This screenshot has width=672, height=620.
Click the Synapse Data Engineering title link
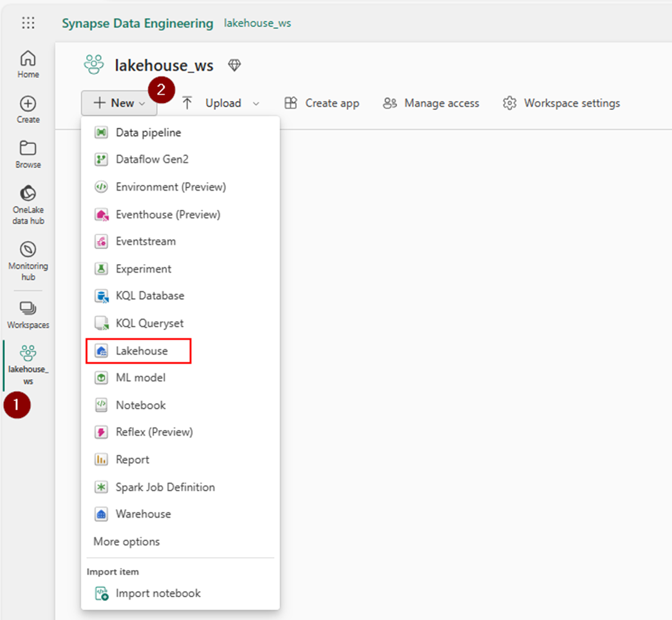click(x=137, y=23)
